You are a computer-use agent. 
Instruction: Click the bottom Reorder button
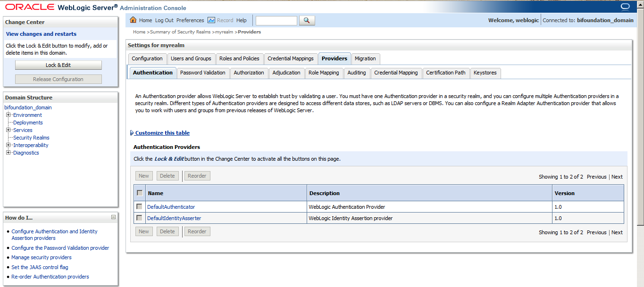(x=197, y=231)
